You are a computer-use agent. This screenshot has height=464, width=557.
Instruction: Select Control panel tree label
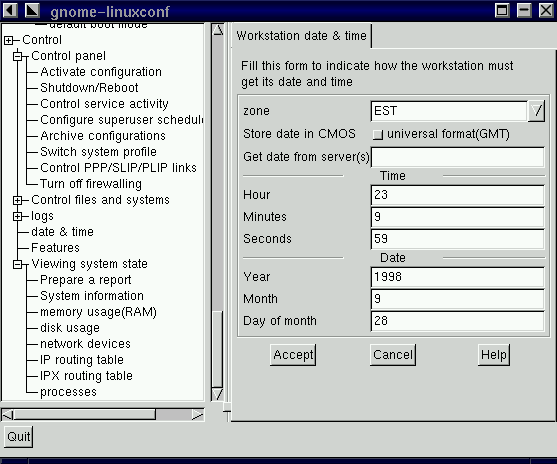pyautogui.click(x=69, y=56)
